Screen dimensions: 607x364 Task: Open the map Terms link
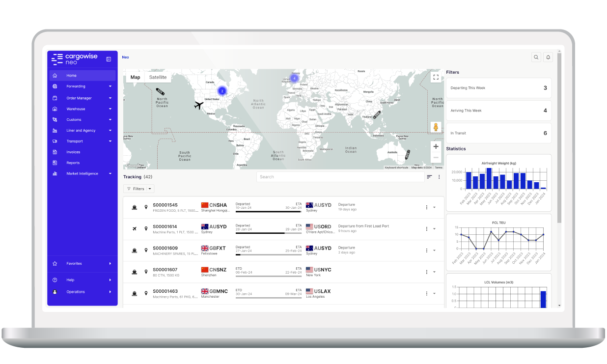[439, 168]
